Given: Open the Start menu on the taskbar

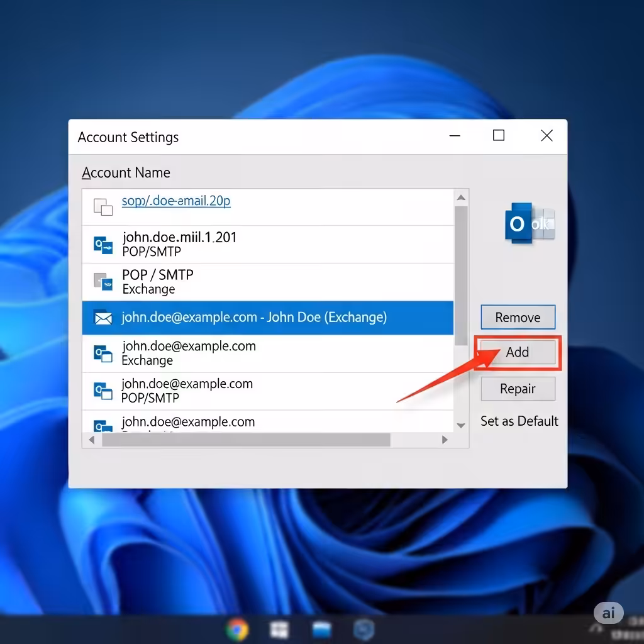Looking at the screenshot, I should (279, 629).
